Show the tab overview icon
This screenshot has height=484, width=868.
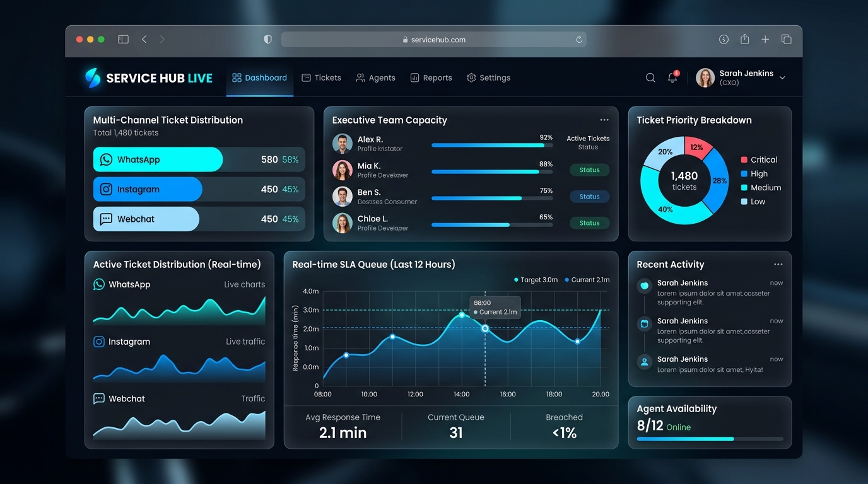coord(786,39)
